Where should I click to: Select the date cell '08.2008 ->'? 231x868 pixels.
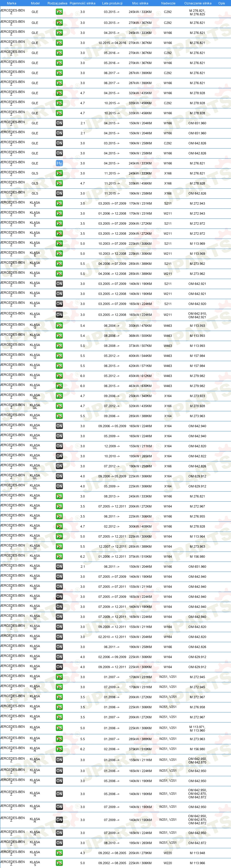112,346
